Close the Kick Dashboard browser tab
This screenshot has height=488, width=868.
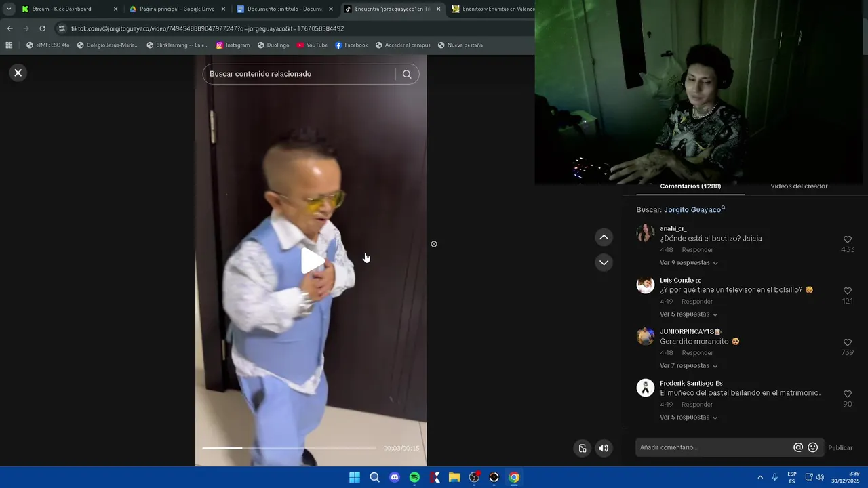pyautogui.click(x=115, y=9)
